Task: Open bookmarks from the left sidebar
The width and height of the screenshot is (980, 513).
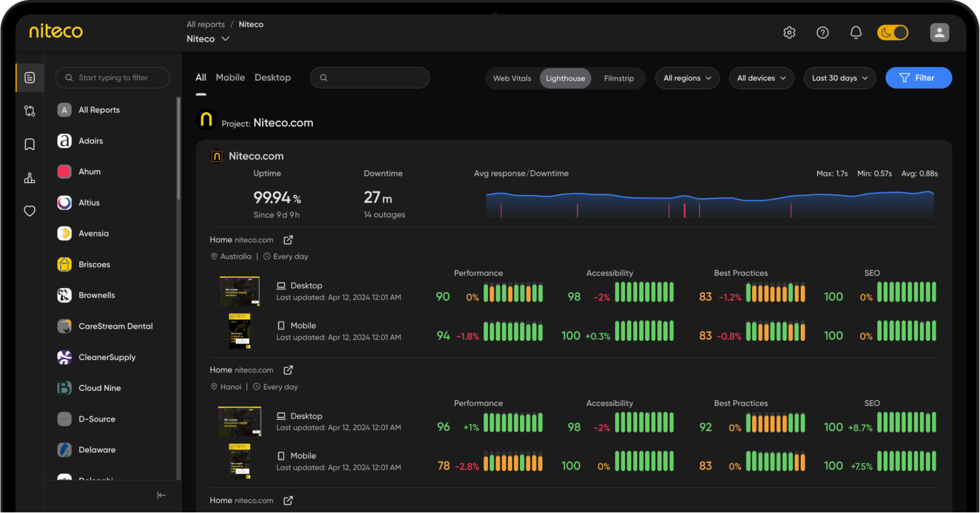Action: click(29, 144)
